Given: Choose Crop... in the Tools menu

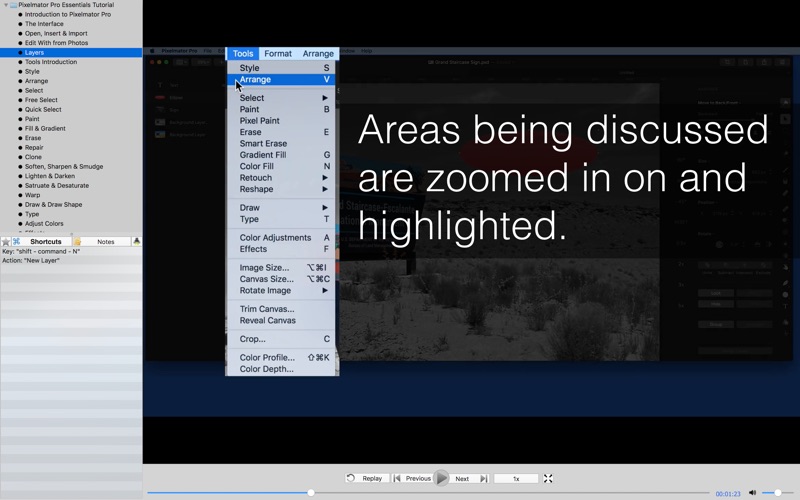Looking at the screenshot, I should [x=282, y=339].
